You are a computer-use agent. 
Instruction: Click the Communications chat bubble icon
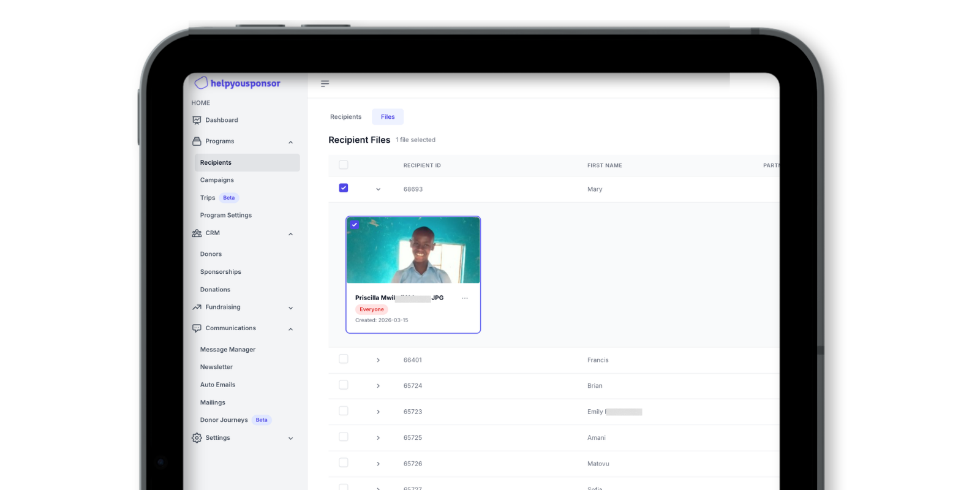click(197, 328)
